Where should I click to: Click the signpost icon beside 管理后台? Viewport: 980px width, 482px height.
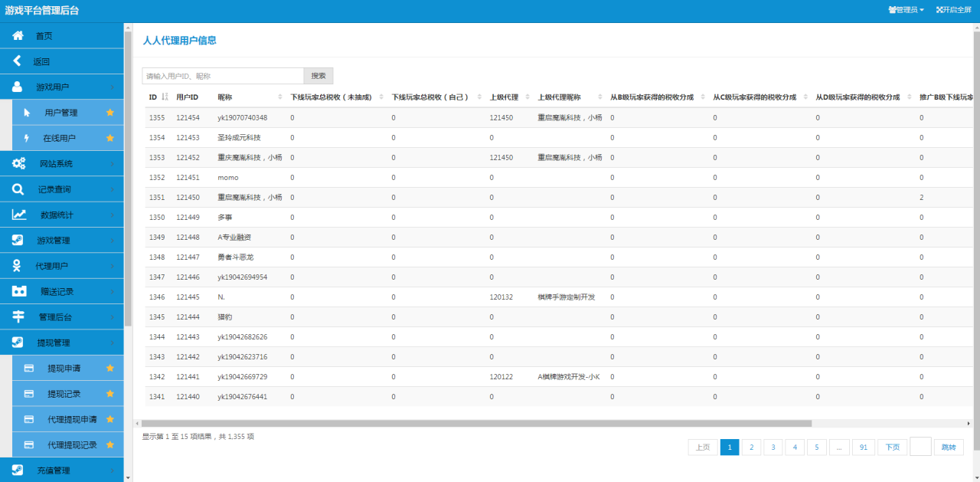pyautogui.click(x=18, y=317)
